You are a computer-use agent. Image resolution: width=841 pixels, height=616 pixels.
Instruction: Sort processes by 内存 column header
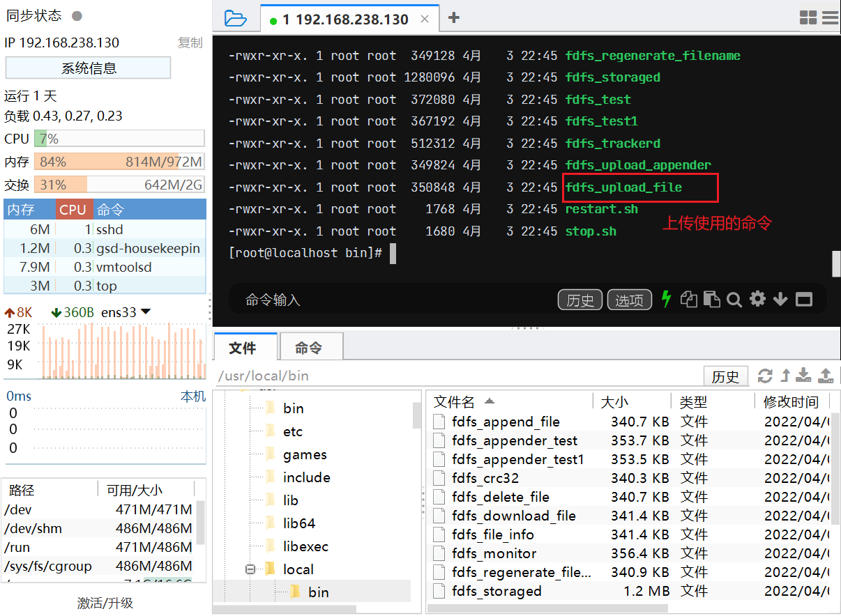tap(29, 210)
